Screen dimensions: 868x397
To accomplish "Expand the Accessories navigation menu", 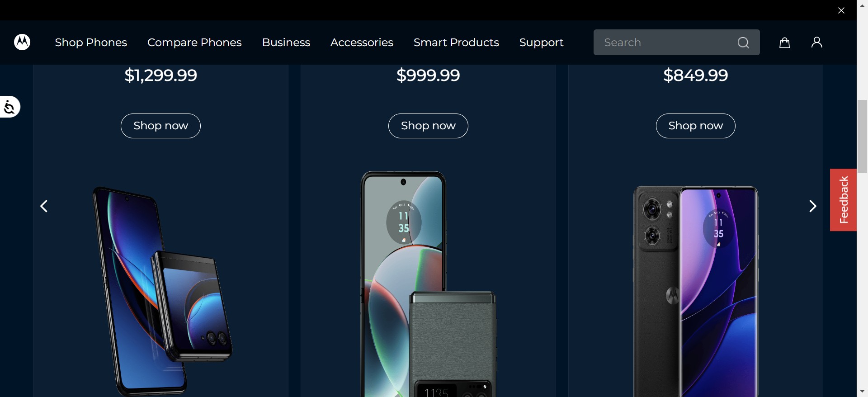I will (362, 43).
